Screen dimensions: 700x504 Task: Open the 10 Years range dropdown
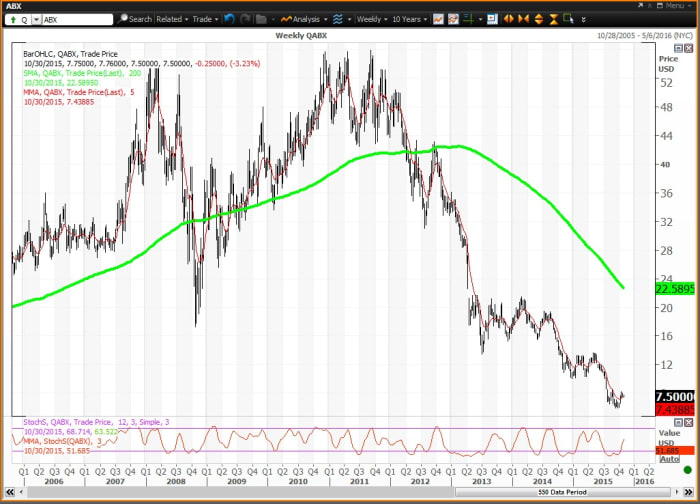click(x=409, y=19)
